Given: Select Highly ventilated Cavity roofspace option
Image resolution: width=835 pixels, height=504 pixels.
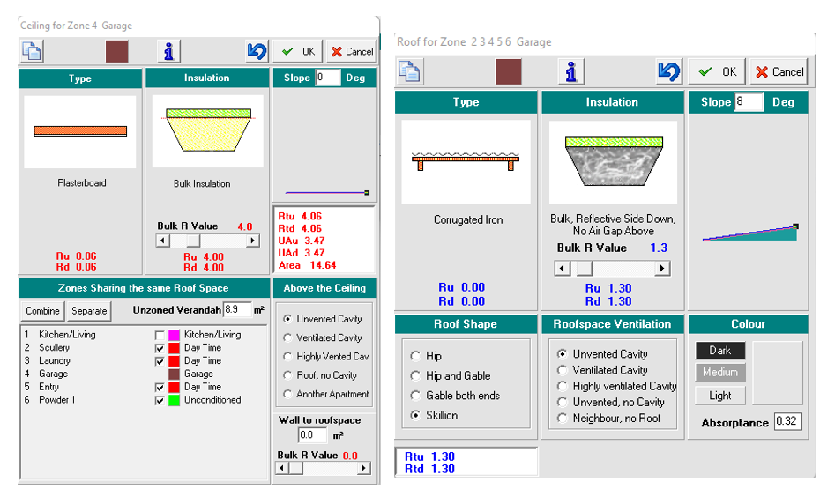Looking at the screenshot, I should 563,386.
